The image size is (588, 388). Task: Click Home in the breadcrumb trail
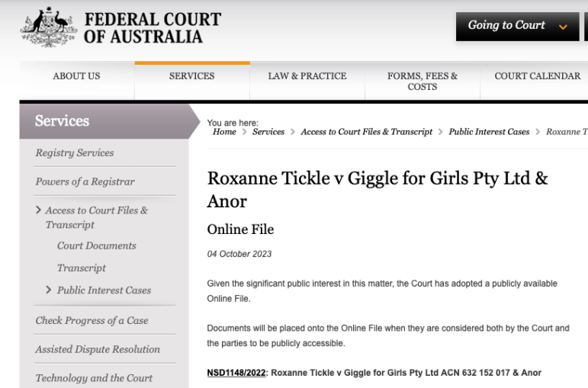click(224, 132)
